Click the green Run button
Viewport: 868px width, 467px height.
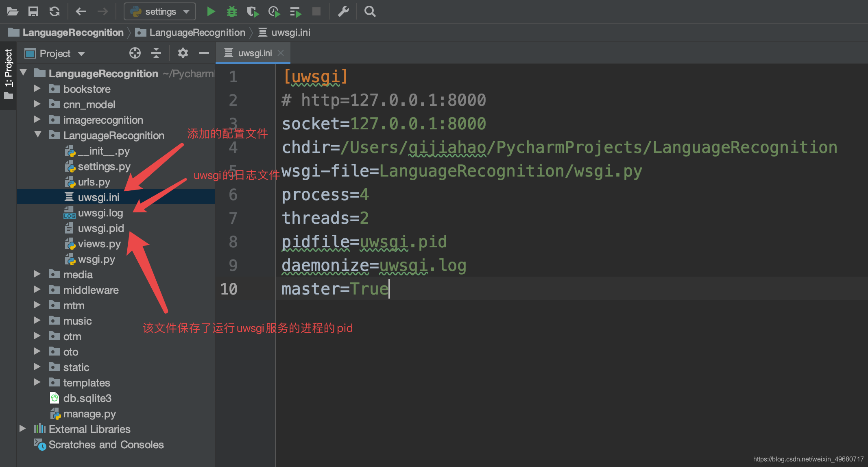[211, 11]
